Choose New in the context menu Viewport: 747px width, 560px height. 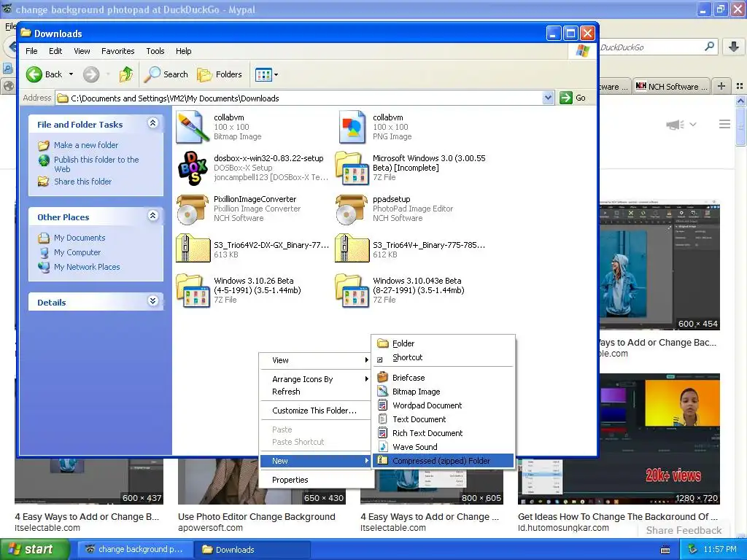click(x=315, y=461)
